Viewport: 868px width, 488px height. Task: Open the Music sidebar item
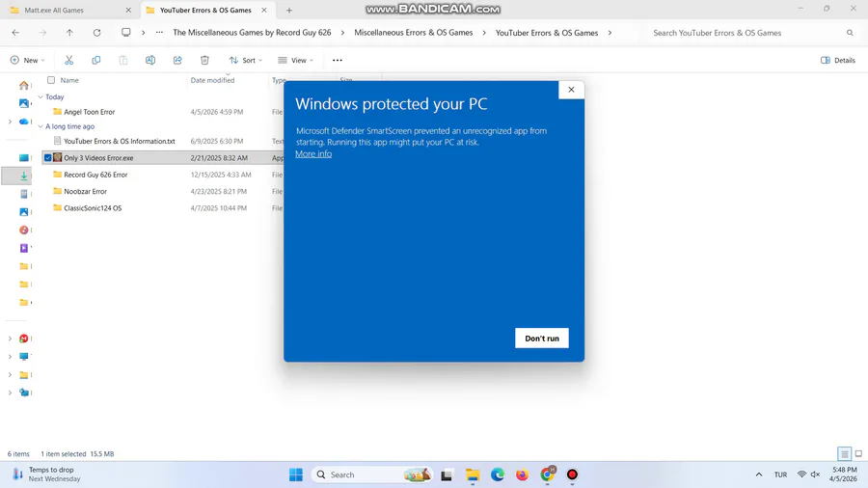point(24,230)
